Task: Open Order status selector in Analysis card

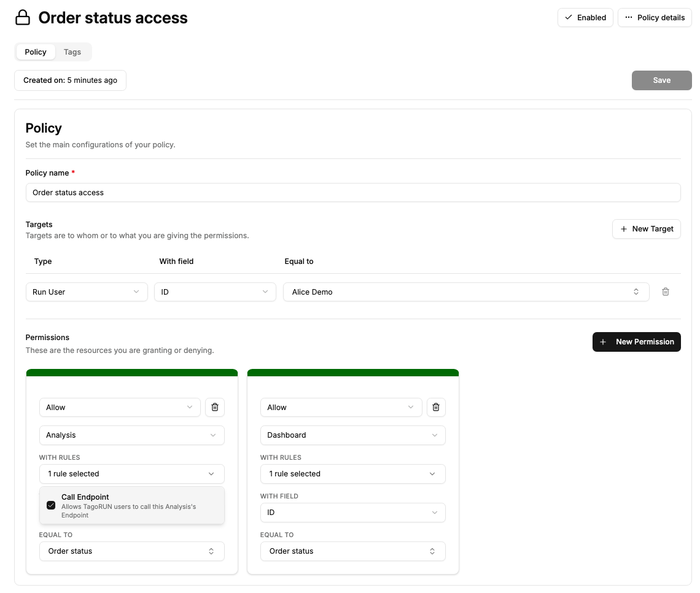Action: pyautogui.click(x=131, y=551)
